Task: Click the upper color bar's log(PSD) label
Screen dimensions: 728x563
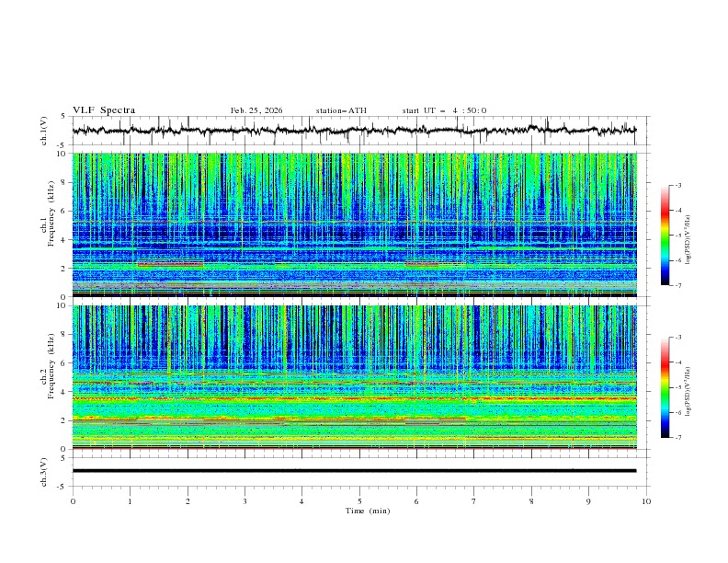Action: pyautogui.click(x=688, y=240)
